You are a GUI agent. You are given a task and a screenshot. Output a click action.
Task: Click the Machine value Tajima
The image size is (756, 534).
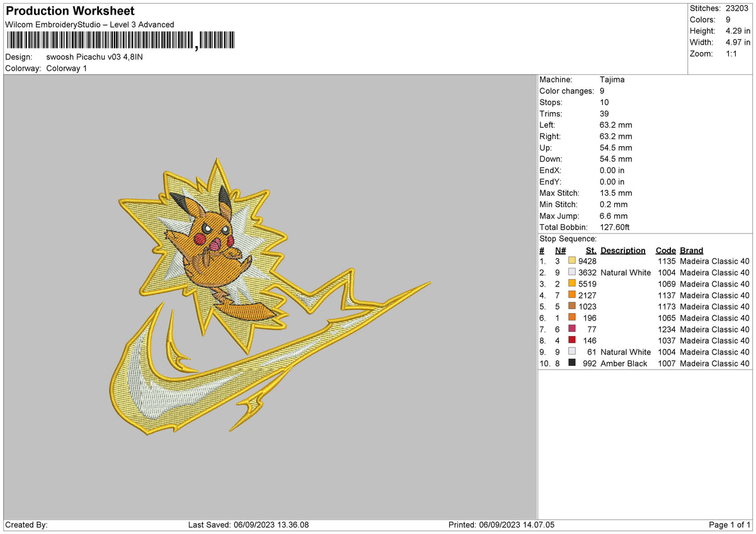[x=612, y=79]
